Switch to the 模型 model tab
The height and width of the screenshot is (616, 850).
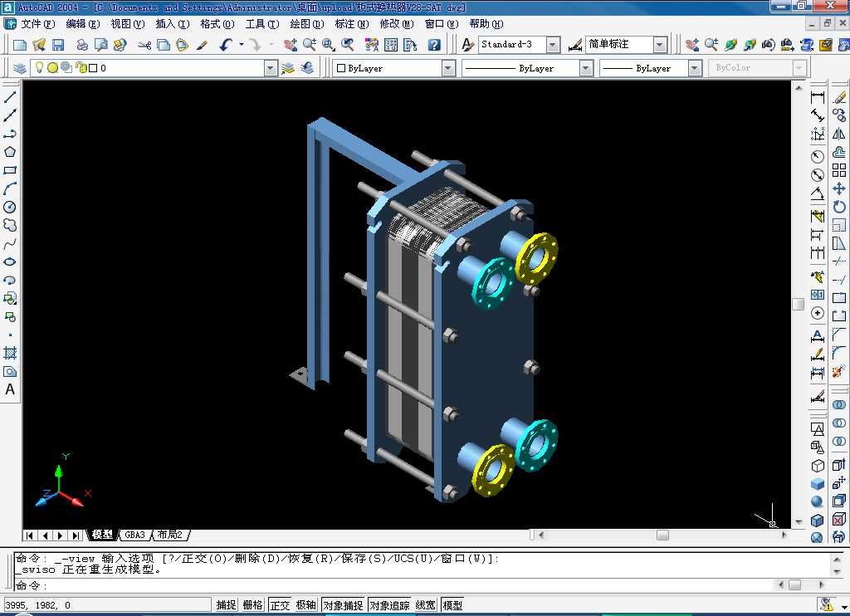coord(102,535)
